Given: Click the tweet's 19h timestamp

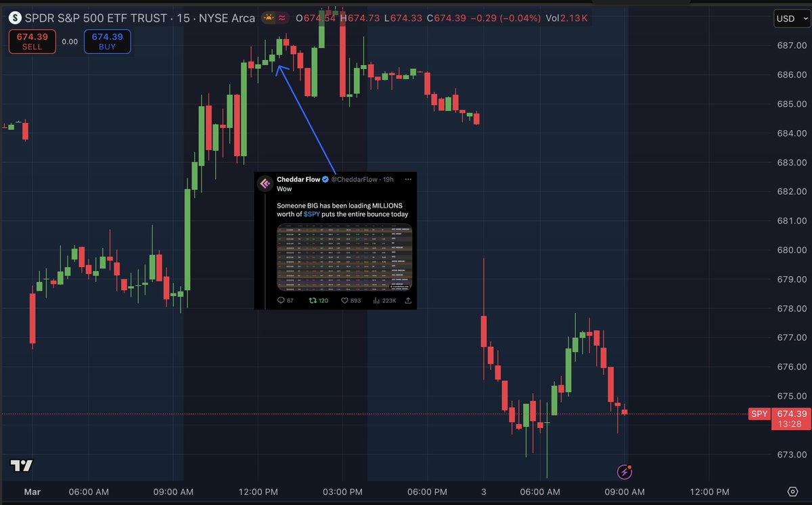Looking at the screenshot, I should (388, 179).
